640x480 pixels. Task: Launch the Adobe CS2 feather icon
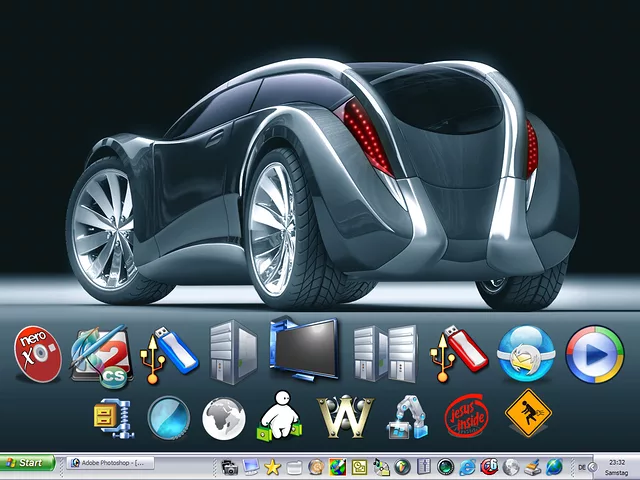click(100, 354)
